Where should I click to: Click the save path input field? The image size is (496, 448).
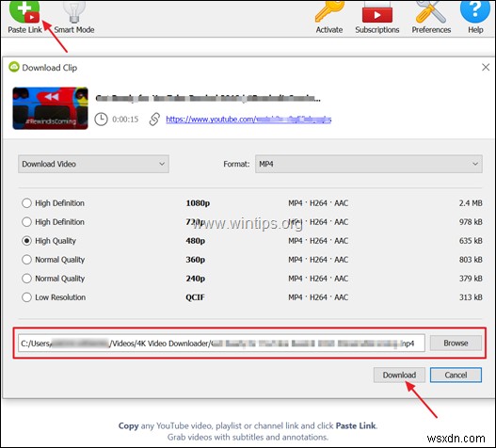tap(221, 344)
